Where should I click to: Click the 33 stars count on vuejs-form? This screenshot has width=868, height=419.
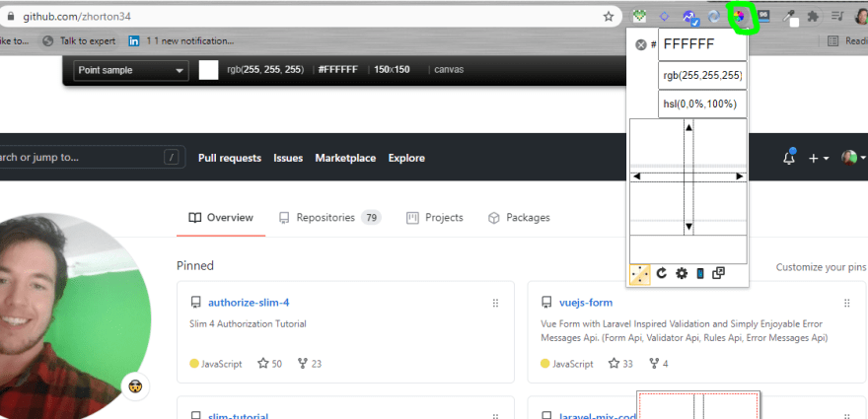(x=620, y=364)
